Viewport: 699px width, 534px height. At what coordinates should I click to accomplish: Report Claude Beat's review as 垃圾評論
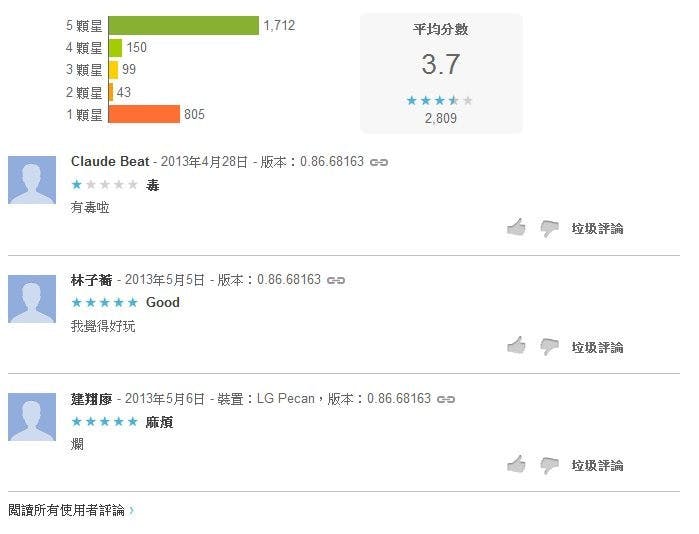coord(597,228)
